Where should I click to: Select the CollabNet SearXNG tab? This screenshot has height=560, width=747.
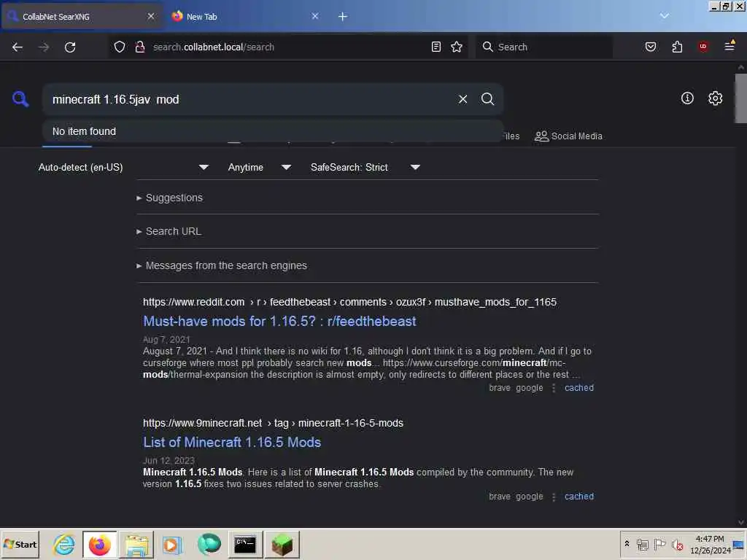coord(82,16)
